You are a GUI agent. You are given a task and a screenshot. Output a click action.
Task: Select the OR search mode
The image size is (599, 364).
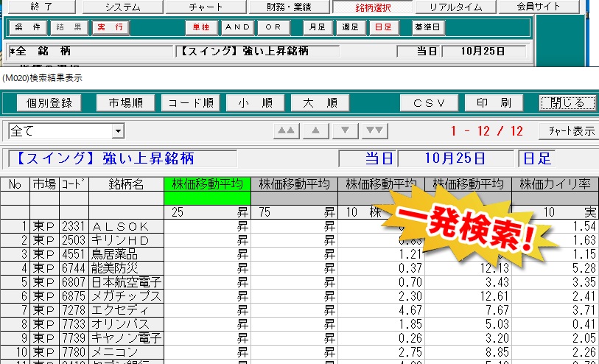[x=273, y=27]
